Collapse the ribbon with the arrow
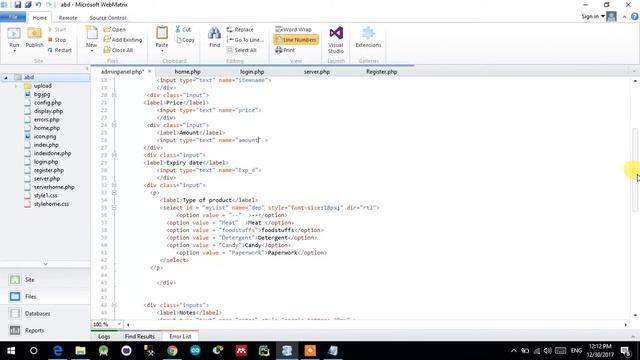640x360 pixels. pyautogui.click(x=624, y=17)
